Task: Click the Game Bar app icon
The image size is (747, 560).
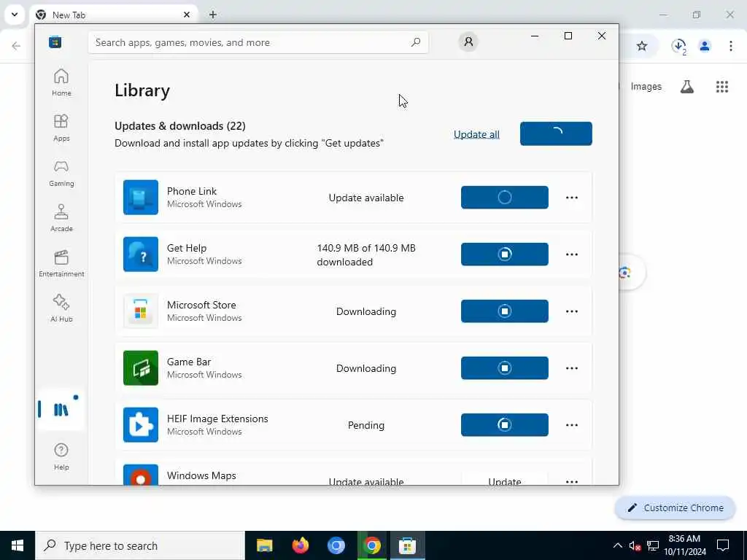Action: click(x=141, y=368)
